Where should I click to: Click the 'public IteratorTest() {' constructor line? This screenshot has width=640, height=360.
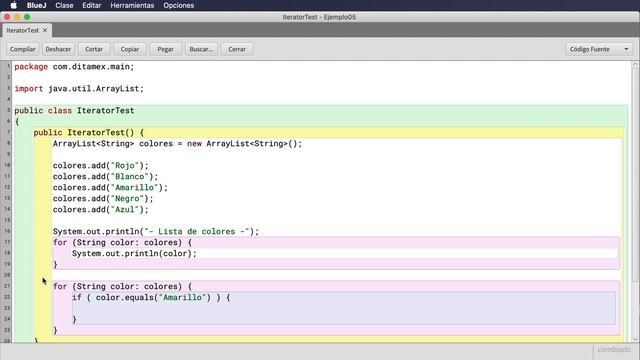(89, 133)
